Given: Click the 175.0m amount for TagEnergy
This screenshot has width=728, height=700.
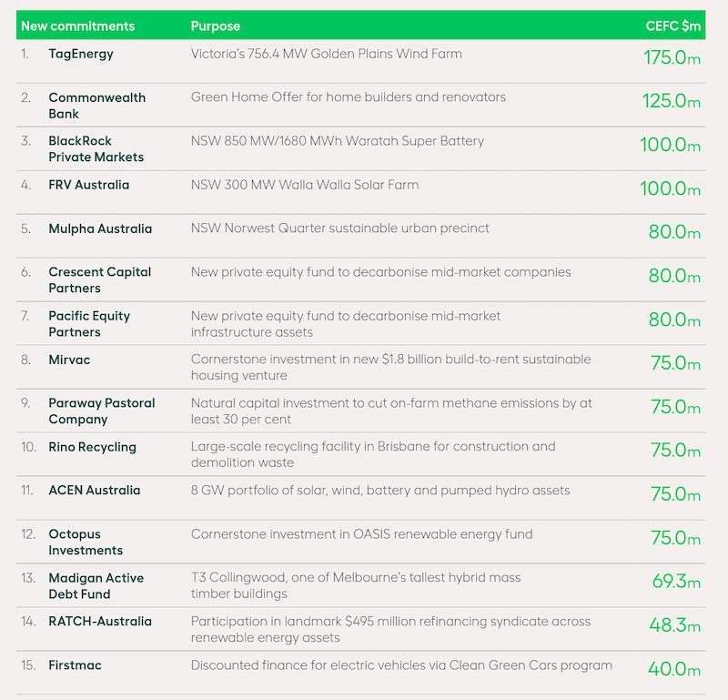Looking at the screenshot, I should (x=672, y=57).
